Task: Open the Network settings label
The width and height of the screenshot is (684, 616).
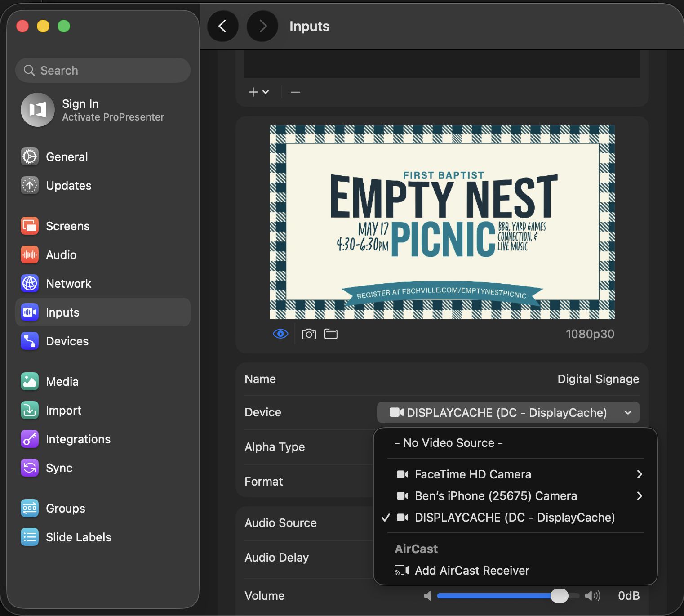Action: pyautogui.click(x=69, y=284)
